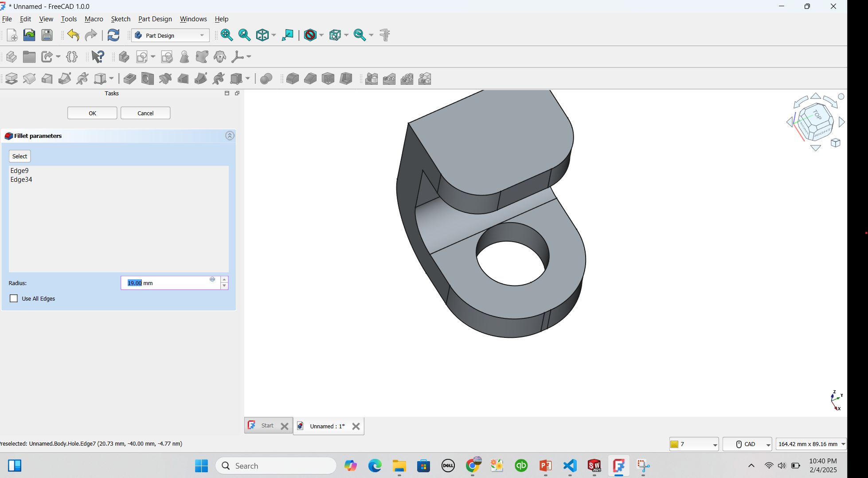Select Edge34 in the list

pos(21,180)
